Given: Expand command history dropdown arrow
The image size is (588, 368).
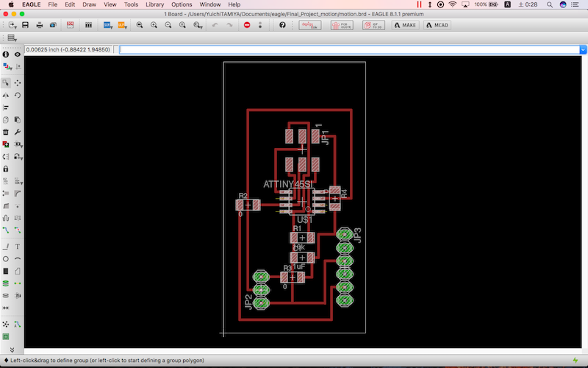Looking at the screenshot, I should pos(583,49).
